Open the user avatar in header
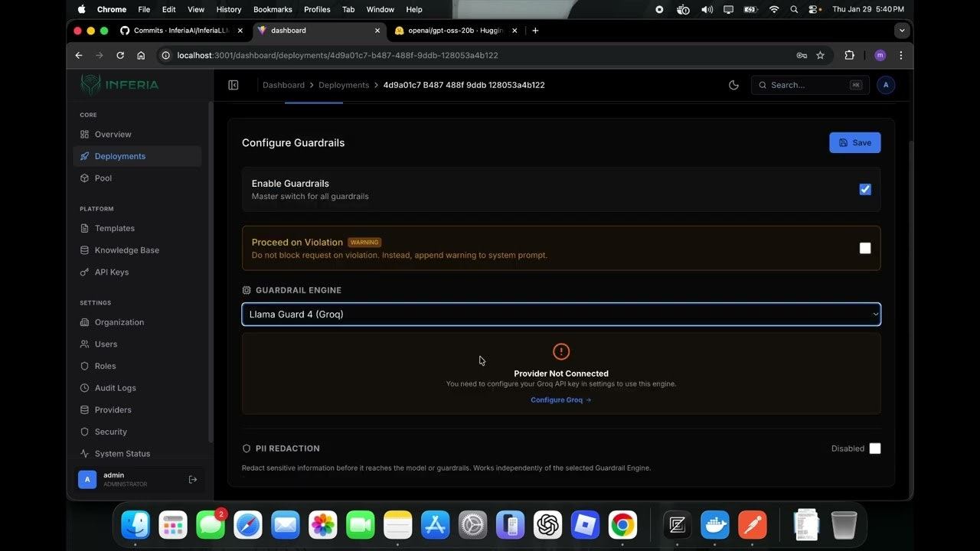The height and width of the screenshot is (551, 980). [886, 85]
